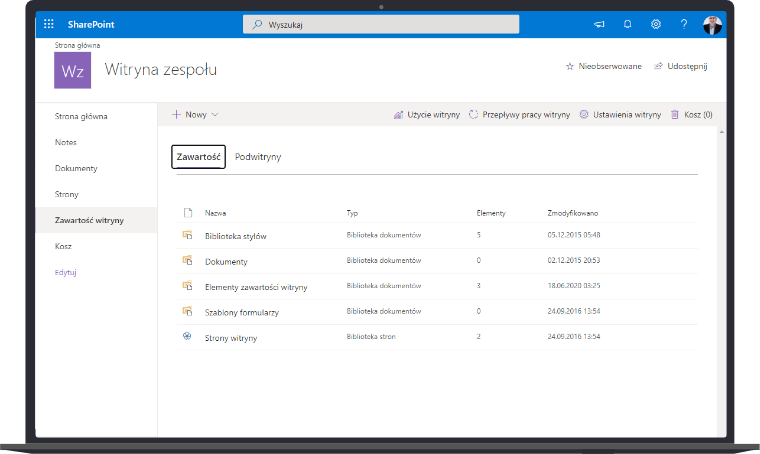Screen dimensions: 760x454
Task: Open the Dokumenty library in list
Action: click(x=226, y=262)
